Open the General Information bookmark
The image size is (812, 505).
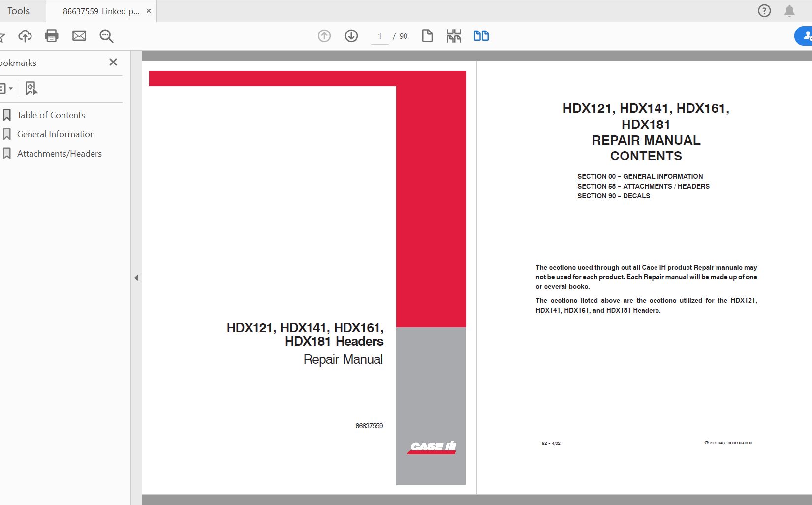(56, 134)
